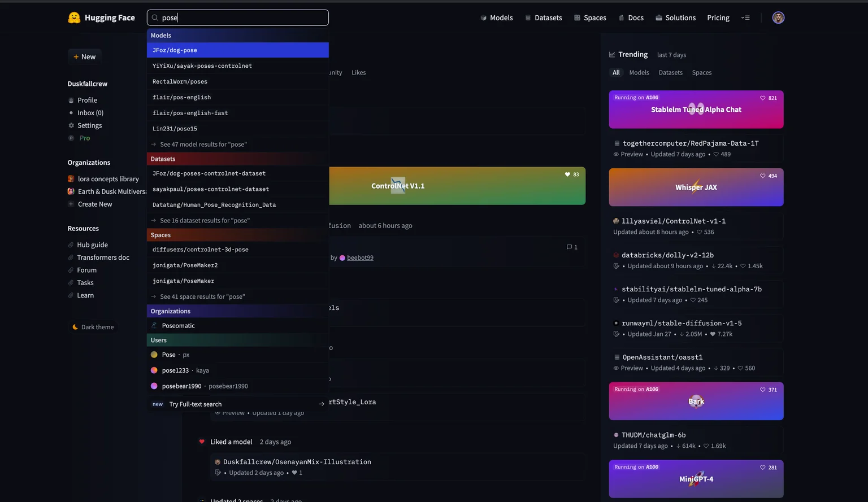Image resolution: width=868 pixels, height=502 pixels.
Task: Click the heart icon on Whisper JAX card
Action: pos(762,176)
